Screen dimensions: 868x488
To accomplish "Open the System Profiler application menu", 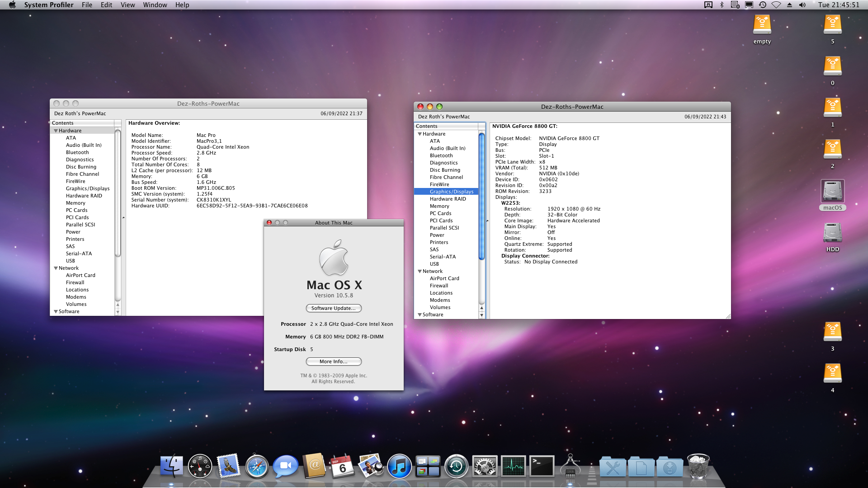I will coord(49,5).
